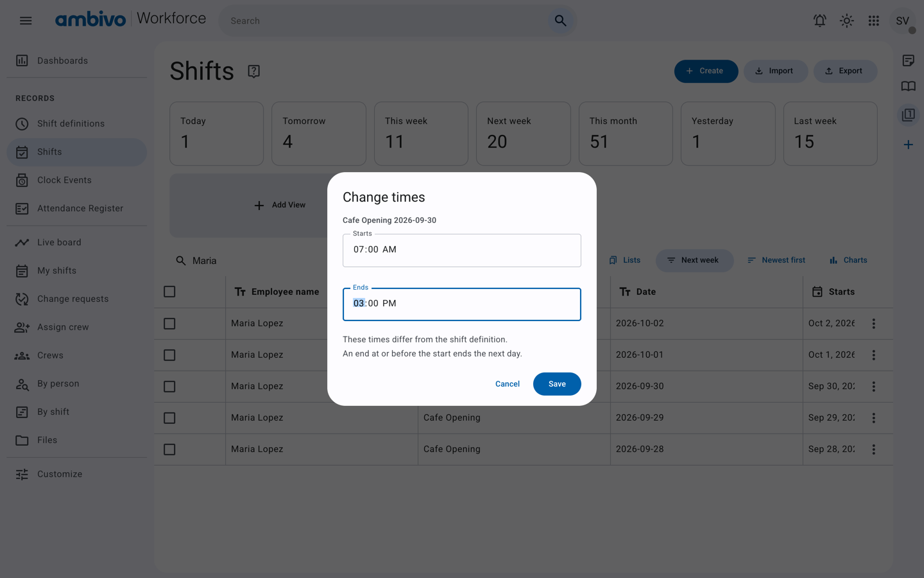Open Clock Events in sidebar
Viewport: 924px width, 578px height.
(77, 180)
